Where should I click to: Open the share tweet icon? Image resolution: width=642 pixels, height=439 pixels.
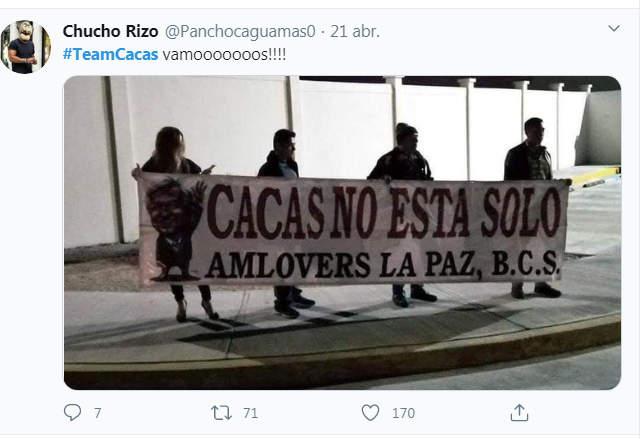[x=519, y=412]
